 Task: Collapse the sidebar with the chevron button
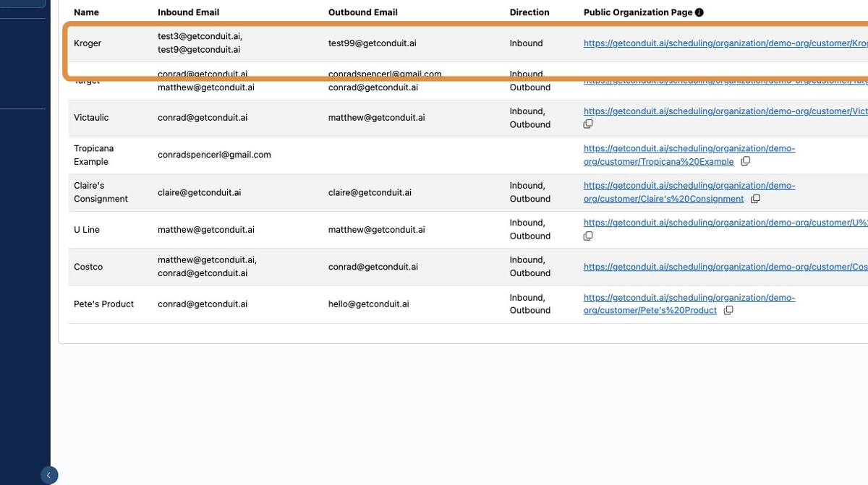(x=48, y=475)
